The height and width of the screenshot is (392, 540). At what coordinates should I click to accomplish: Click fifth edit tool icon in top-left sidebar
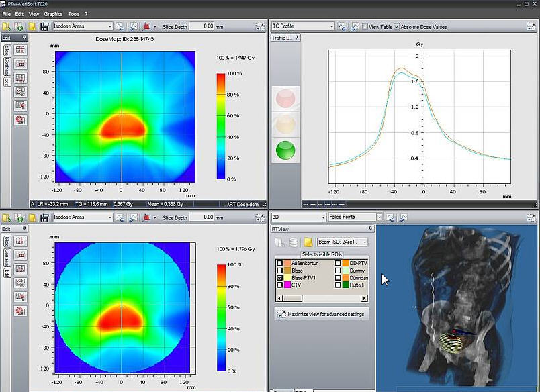click(x=20, y=105)
